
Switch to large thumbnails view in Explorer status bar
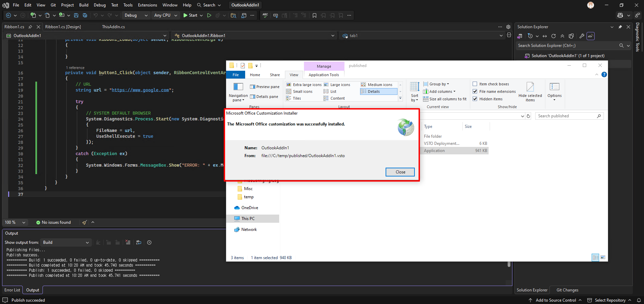pos(603,257)
